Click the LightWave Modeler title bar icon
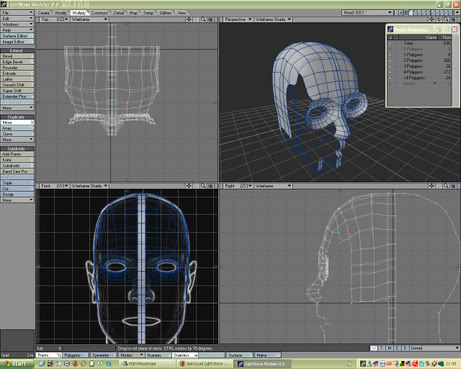The height and width of the screenshot is (369, 461). 4,5
